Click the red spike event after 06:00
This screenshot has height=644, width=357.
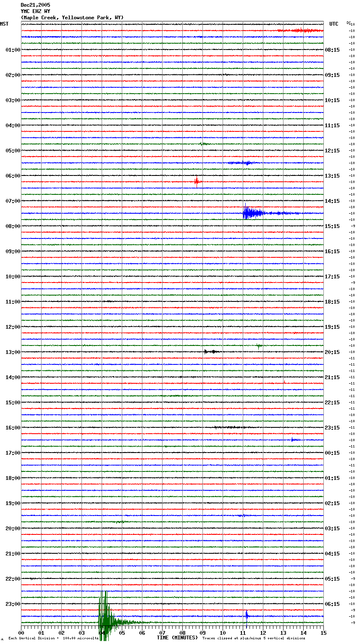click(198, 181)
